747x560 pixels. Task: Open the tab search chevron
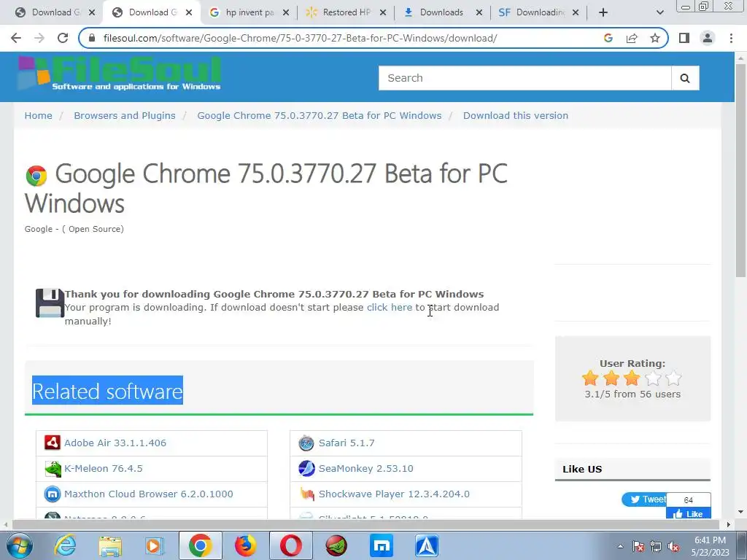[x=659, y=12]
